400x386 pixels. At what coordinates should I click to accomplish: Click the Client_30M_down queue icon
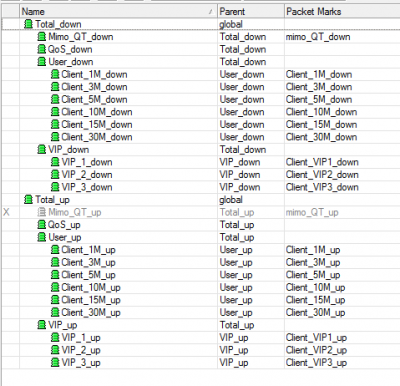tap(55, 137)
